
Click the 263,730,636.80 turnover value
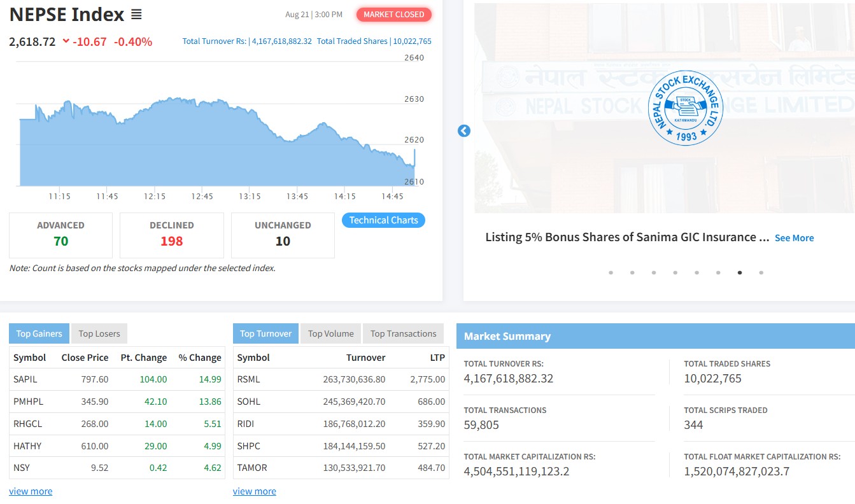click(355, 379)
